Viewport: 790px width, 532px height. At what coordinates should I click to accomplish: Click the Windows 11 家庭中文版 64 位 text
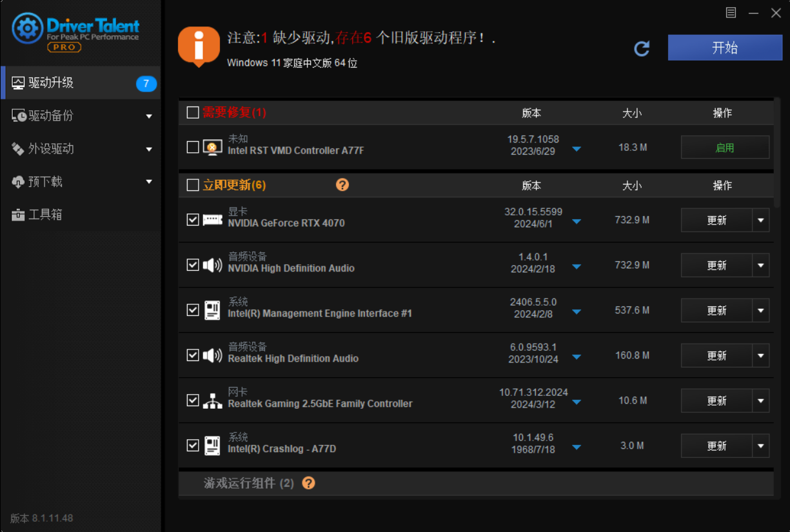(292, 63)
